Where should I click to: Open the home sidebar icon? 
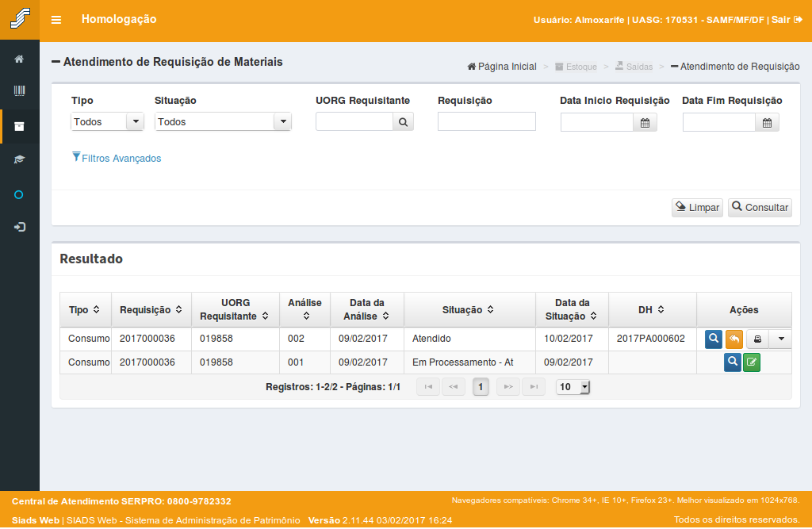(x=19, y=59)
